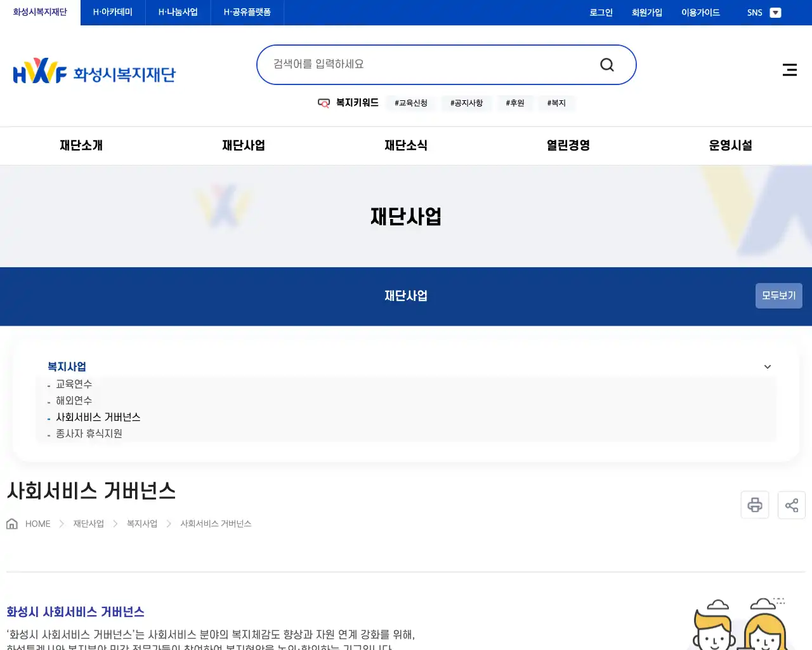Print the page using the printer icon
Viewport: 812px width, 650px height.
click(754, 505)
